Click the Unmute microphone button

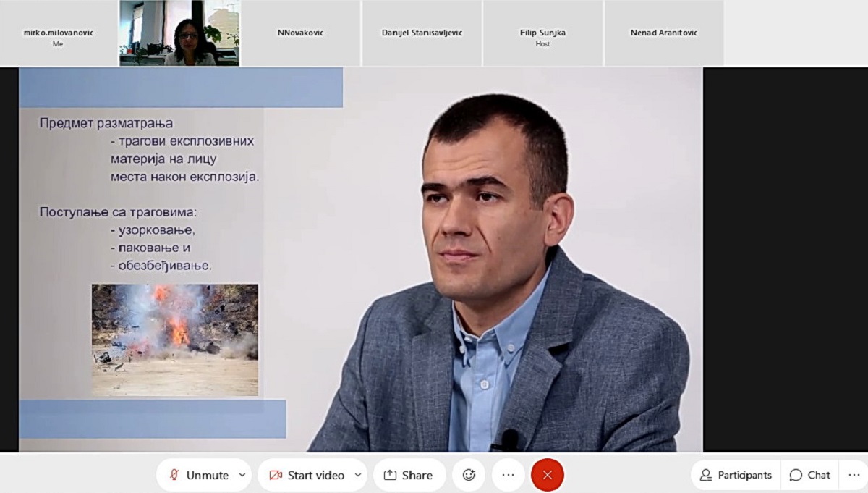[x=198, y=475]
